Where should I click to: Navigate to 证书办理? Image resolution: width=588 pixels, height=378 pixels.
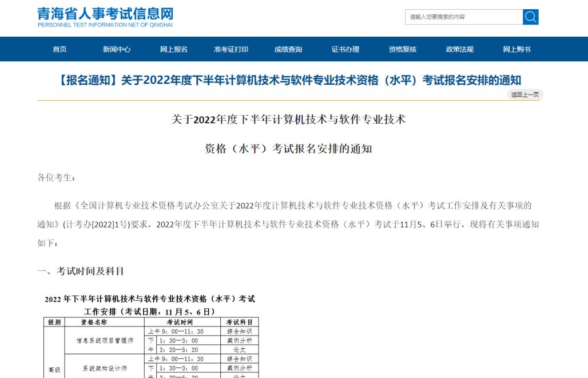(345, 49)
